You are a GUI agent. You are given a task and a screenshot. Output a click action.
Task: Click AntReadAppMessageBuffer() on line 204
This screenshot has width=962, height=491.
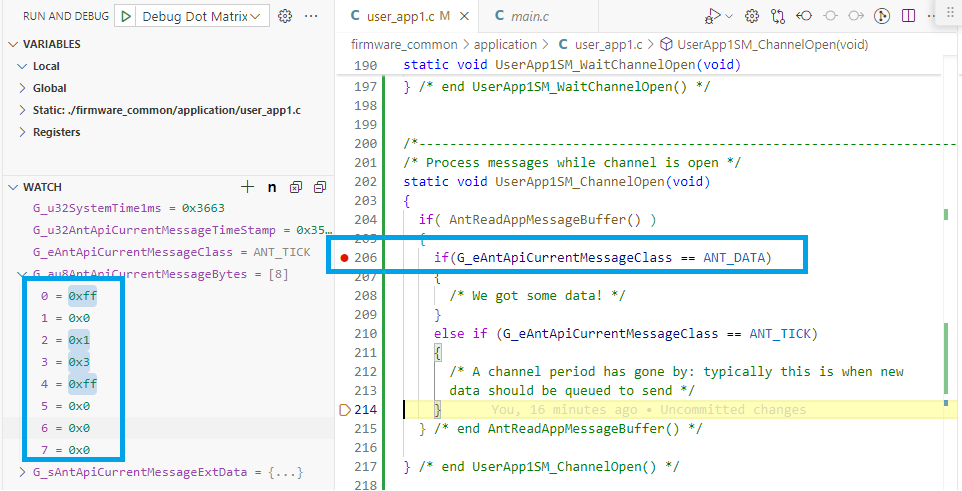546,220
